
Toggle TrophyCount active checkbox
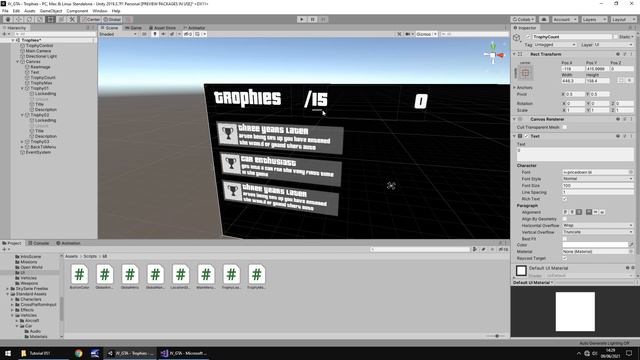click(x=528, y=37)
